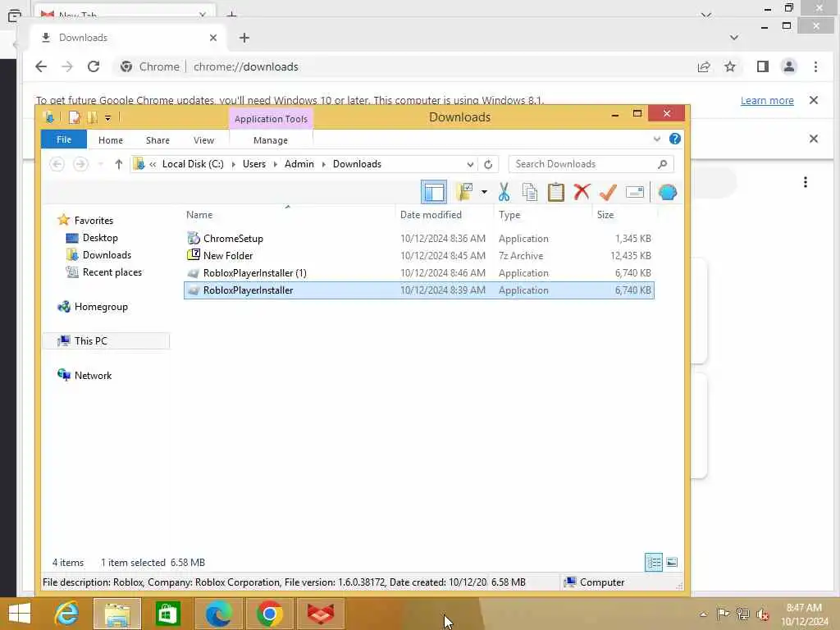Sort files by Type column
This screenshot has height=630, width=840.
[509, 214]
